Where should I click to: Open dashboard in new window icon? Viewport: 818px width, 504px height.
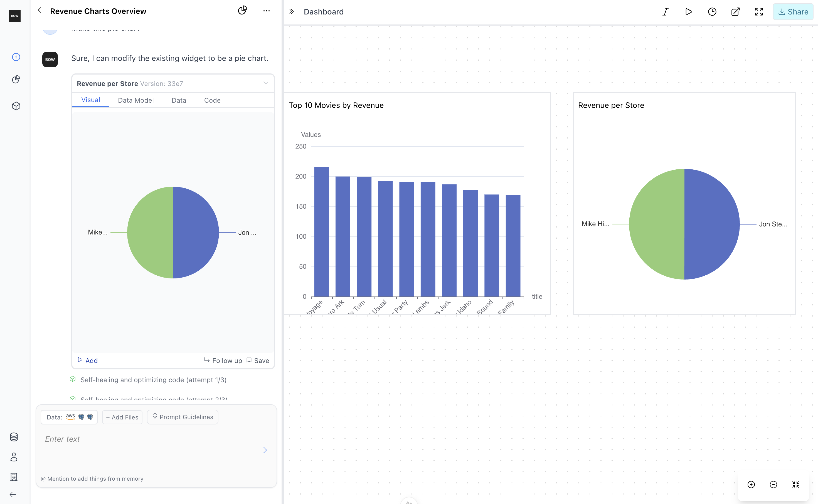[x=736, y=12]
